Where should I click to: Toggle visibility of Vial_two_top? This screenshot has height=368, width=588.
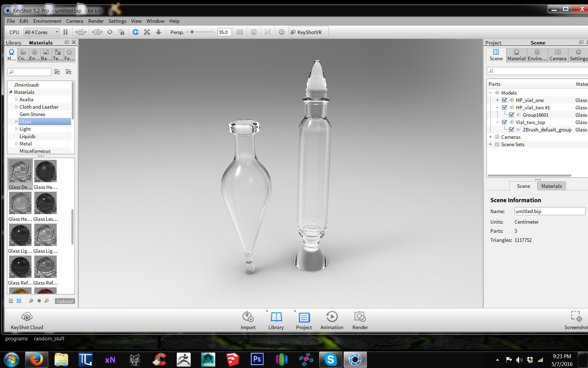504,122
